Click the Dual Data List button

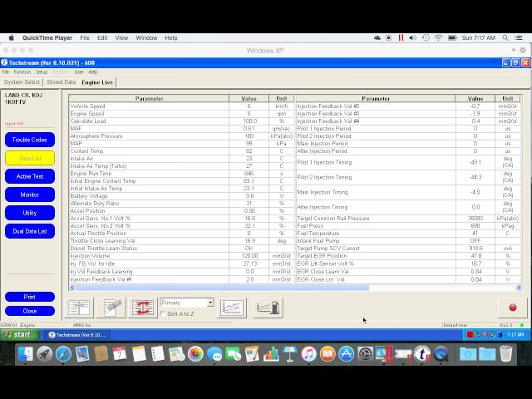(x=30, y=231)
